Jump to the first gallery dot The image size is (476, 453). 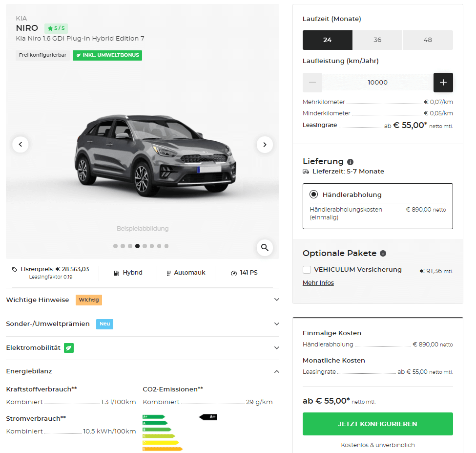tap(115, 246)
